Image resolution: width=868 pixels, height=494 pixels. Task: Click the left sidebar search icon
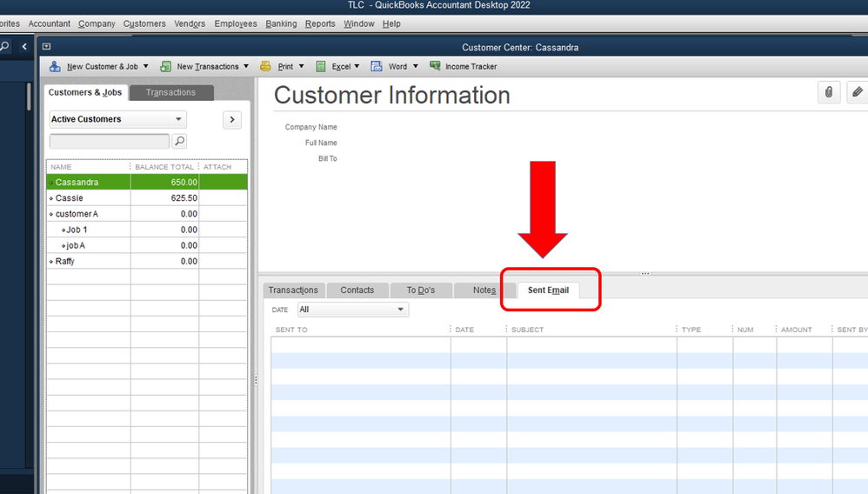[x=4, y=46]
